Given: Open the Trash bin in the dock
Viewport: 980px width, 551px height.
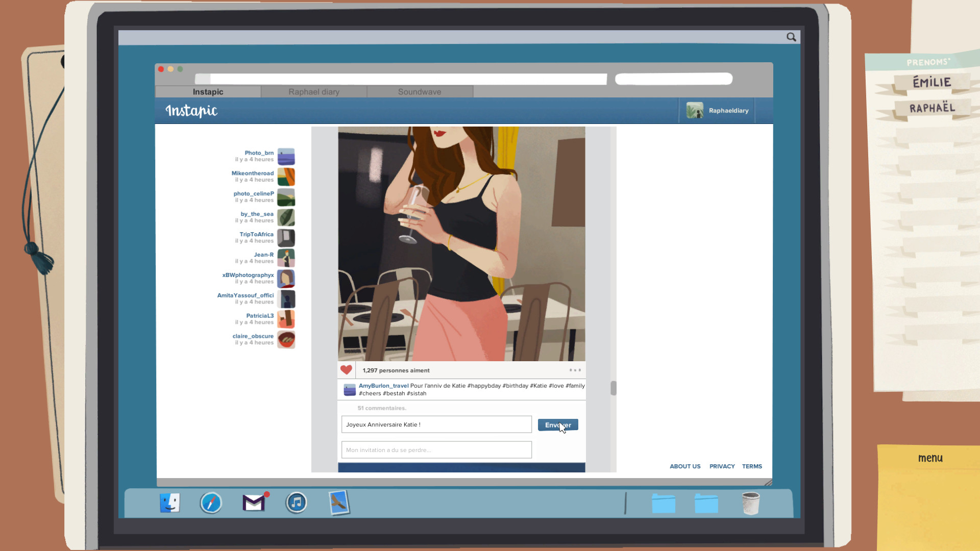Looking at the screenshot, I should 750,503.
